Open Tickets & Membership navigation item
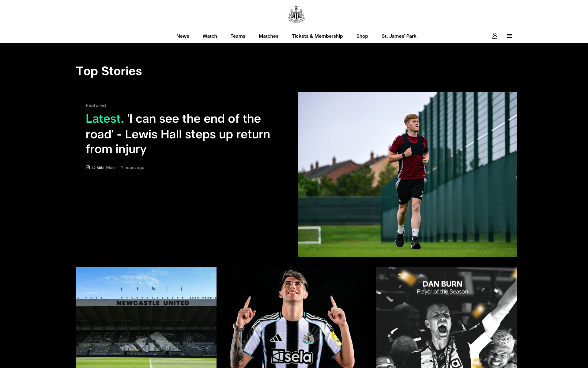The image size is (588, 368). coord(317,36)
